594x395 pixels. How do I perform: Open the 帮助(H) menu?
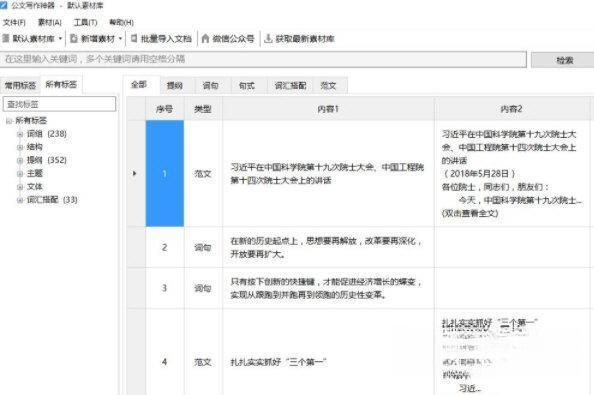[121, 22]
